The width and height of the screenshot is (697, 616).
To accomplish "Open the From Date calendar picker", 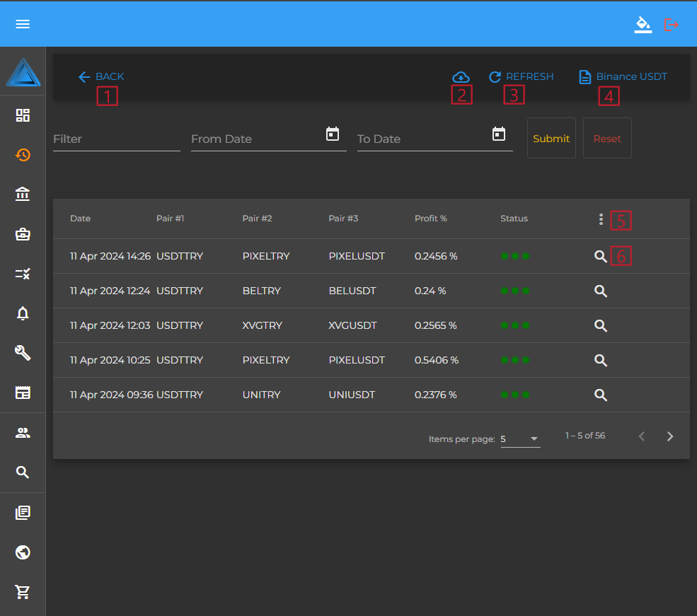I will pos(333,134).
